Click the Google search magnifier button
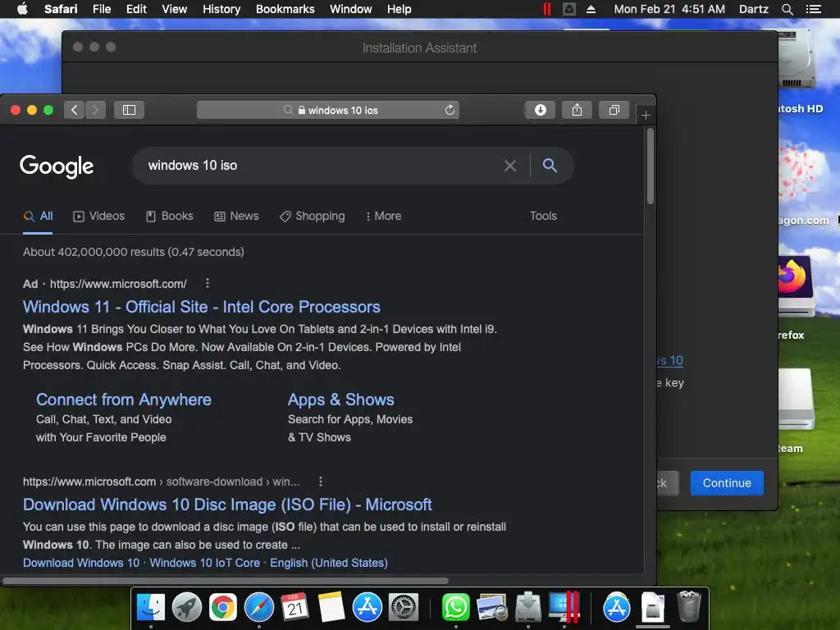 pos(550,165)
